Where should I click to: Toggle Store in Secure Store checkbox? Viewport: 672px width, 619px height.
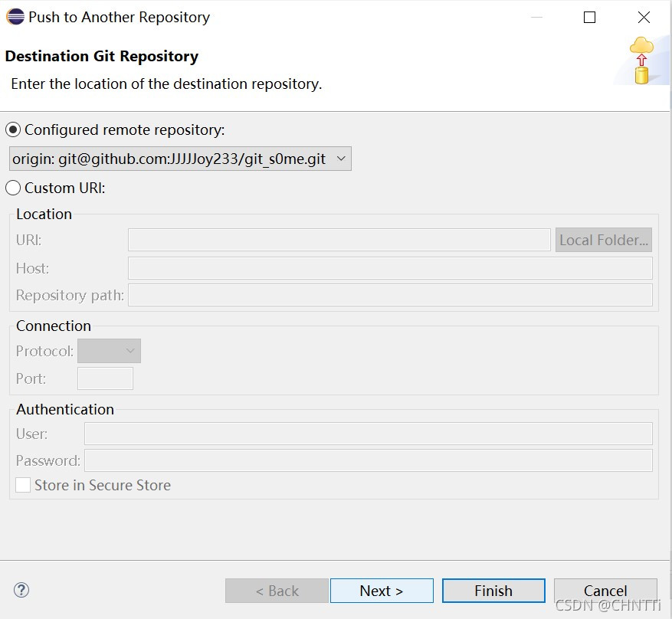pyautogui.click(x=23, y=485)
